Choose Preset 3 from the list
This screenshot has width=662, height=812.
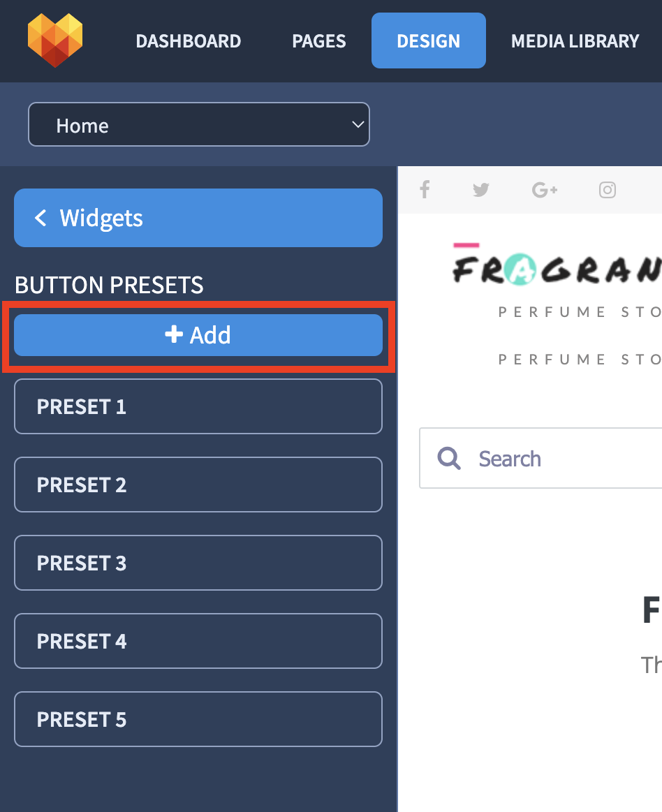198,563
